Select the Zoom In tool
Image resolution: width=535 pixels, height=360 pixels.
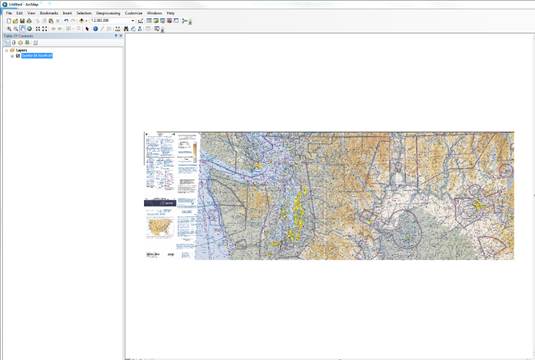(9, 29)
